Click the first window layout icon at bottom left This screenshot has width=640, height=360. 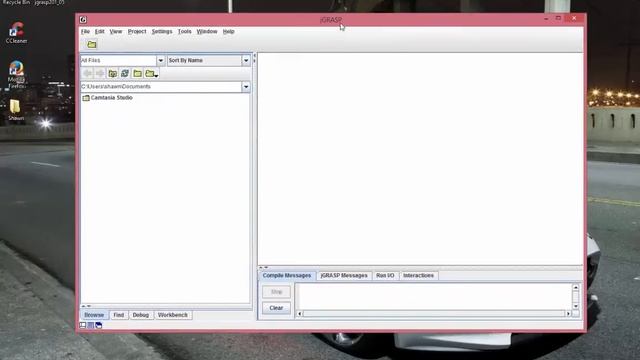coord(83,325)
